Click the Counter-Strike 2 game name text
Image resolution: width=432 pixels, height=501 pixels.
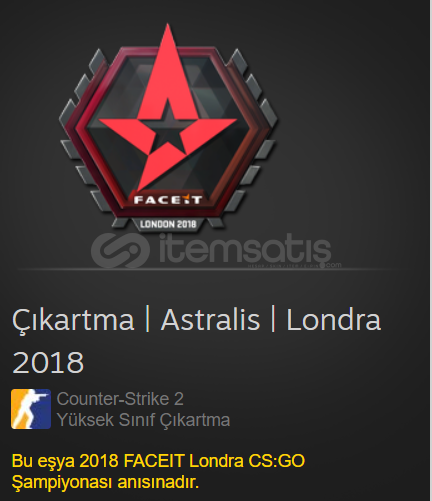click(120, 399)
